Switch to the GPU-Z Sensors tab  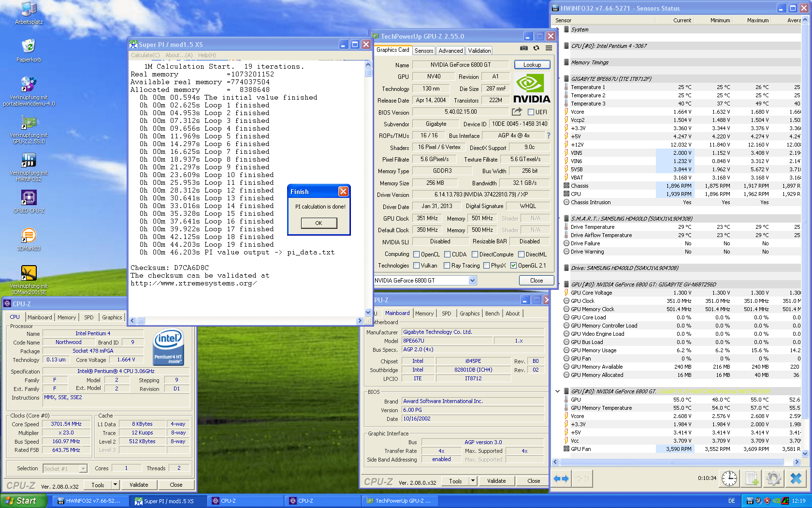[x=423, y=51]
